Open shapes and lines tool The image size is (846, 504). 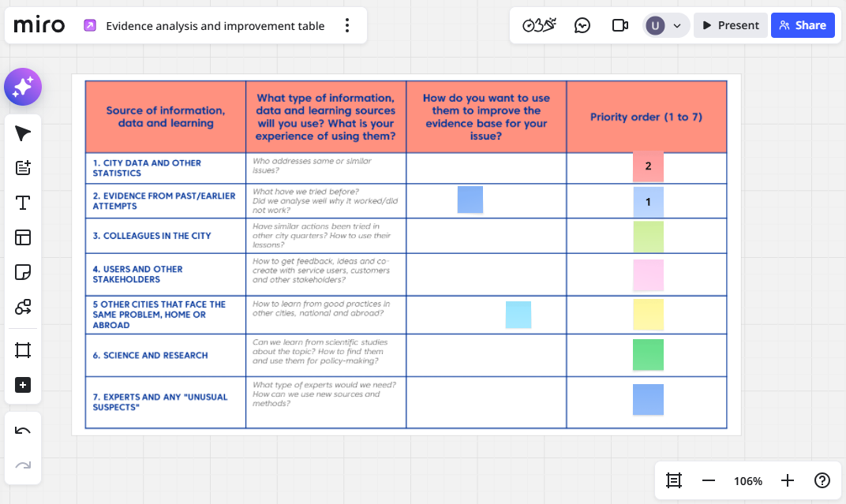coord(23,307)
